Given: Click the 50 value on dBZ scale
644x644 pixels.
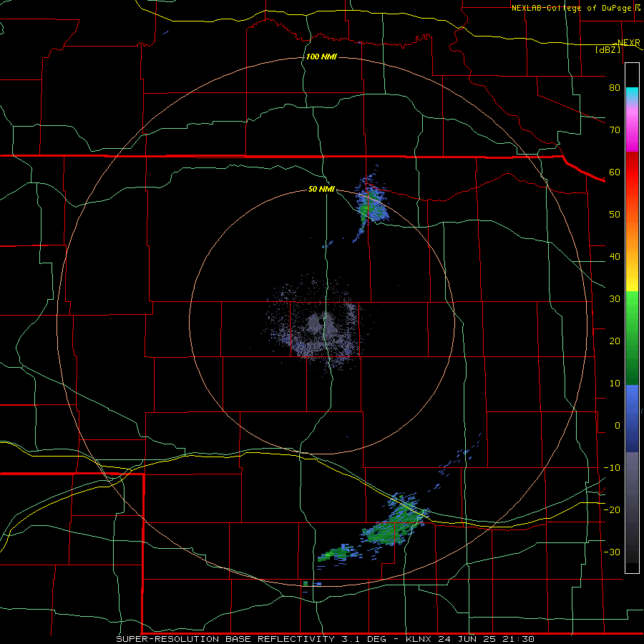Looking at the screenshot, I should click(615, 215).
